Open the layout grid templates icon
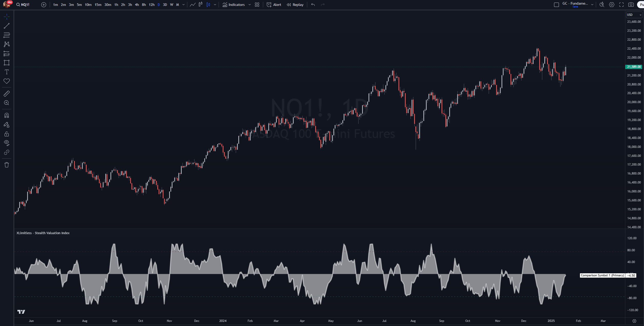 click(257, 5)
